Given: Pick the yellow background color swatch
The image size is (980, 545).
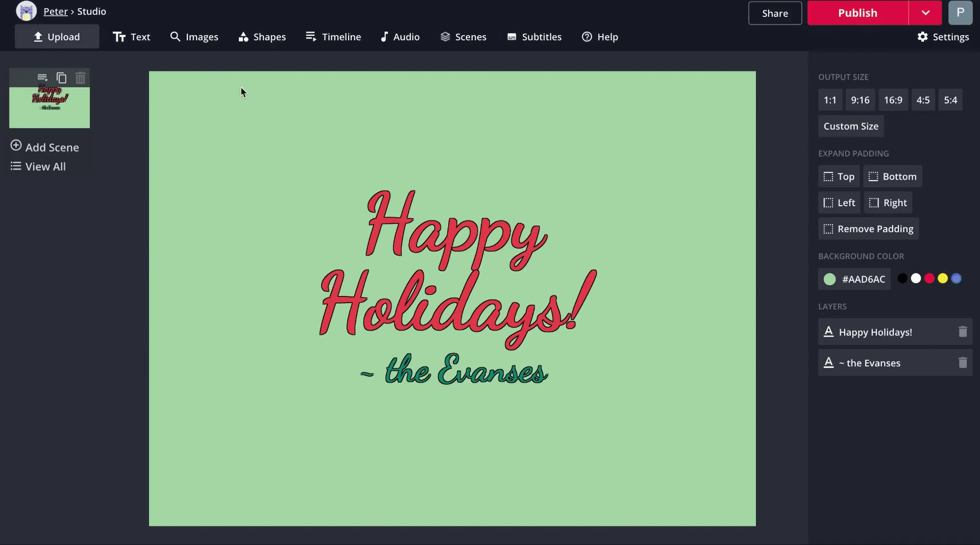Looking at the screenshot, I should (x=943, y=279).
